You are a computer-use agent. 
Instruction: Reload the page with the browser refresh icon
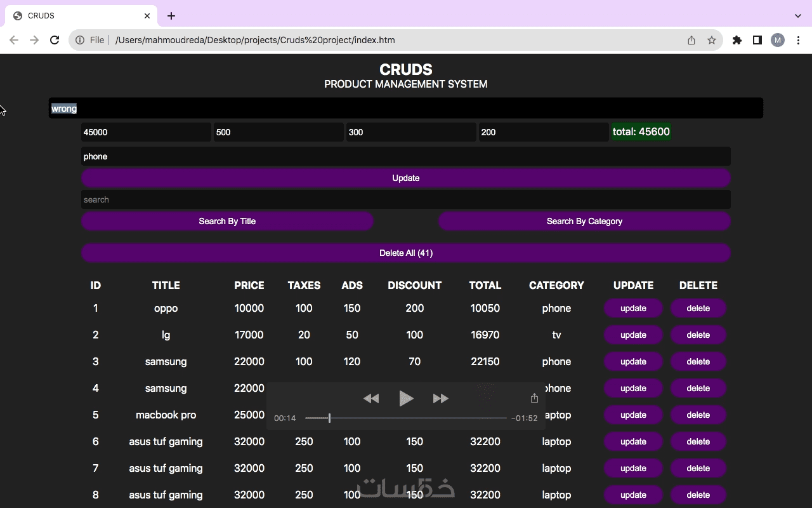pos(55,40)
